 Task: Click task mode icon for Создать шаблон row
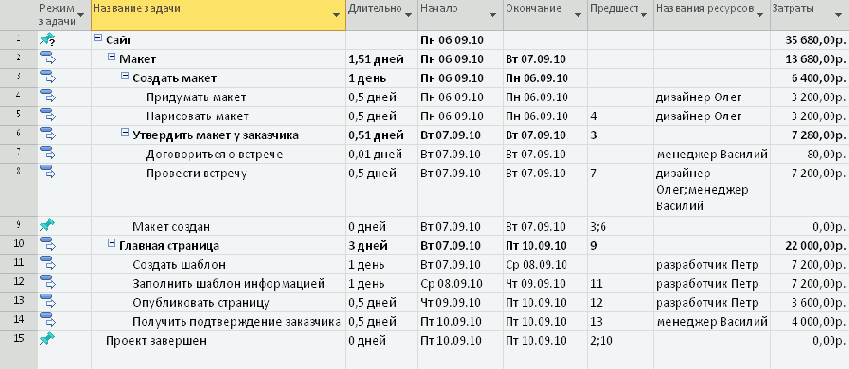click(48, 264)
